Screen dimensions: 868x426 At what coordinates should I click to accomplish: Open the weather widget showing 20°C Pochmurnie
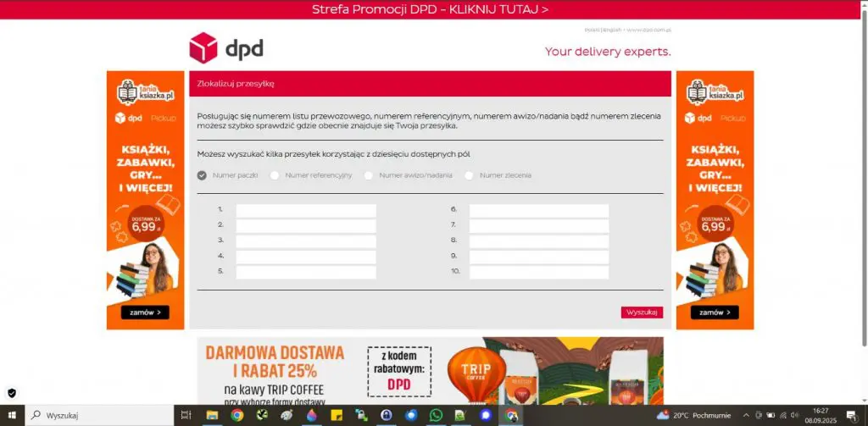pos(694,415)
